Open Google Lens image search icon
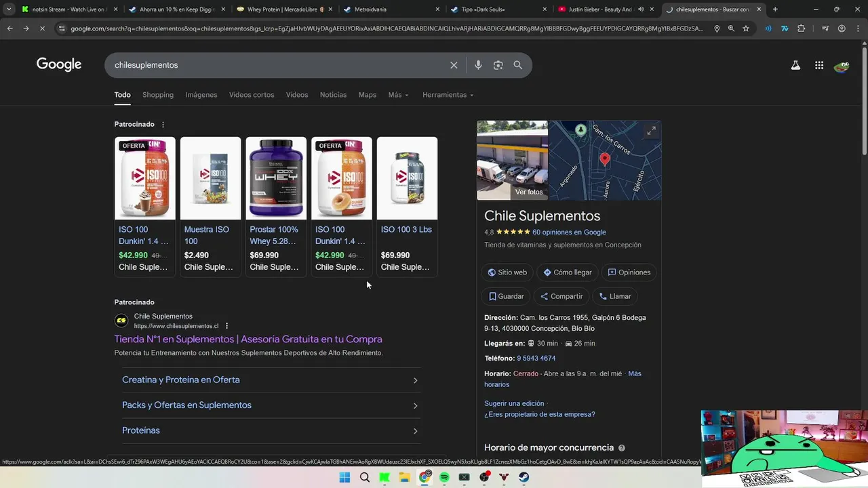Viewport: 868px width, 488px height. [x=498, y=65]
